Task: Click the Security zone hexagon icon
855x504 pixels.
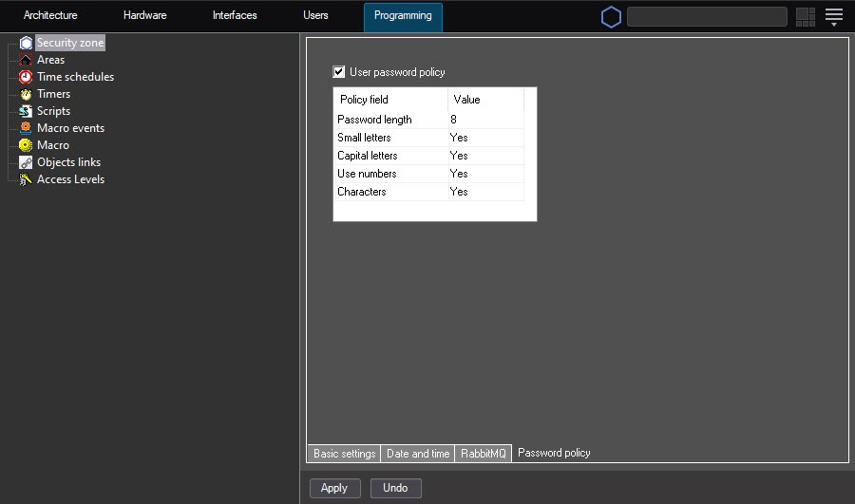Action: 26,43
